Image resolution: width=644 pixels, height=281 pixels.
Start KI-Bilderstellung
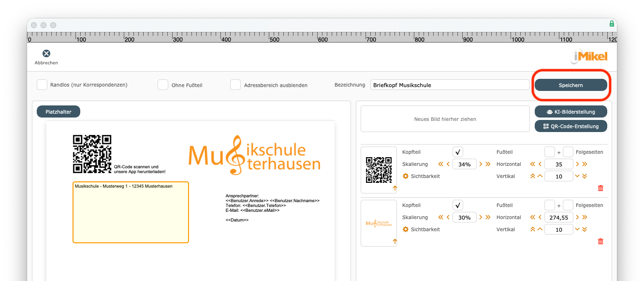point(571,112)
